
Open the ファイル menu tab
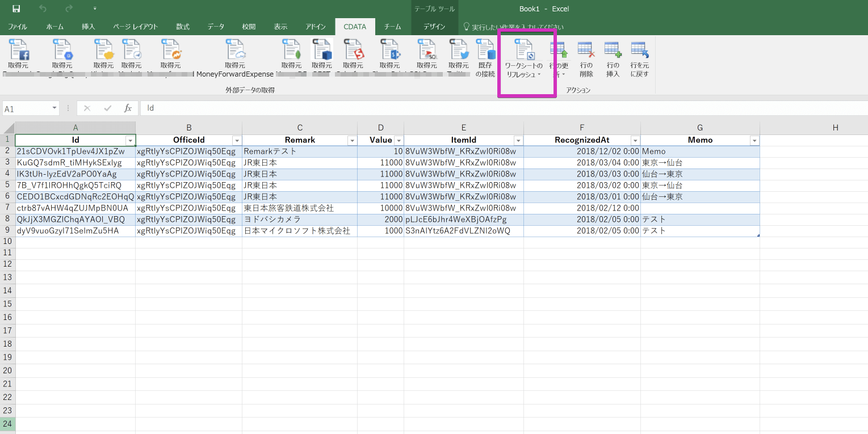(x=17, y=27)
